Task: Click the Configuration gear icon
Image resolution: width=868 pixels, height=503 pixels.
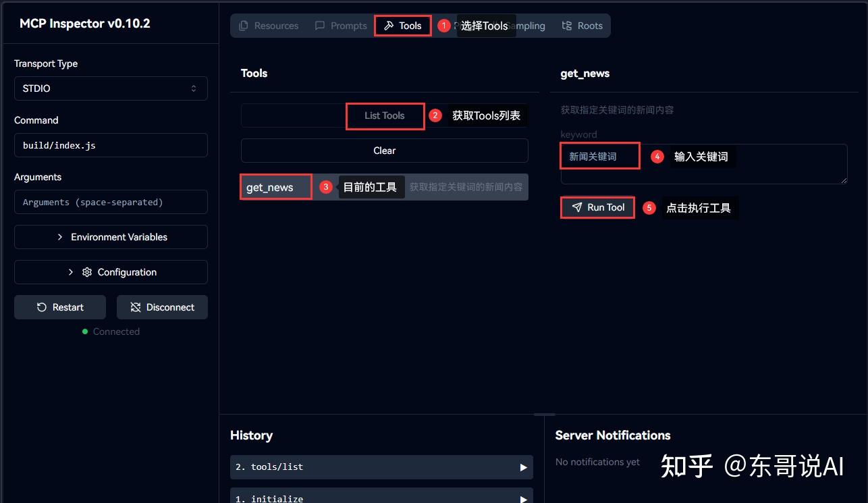Action: pos(86,271)
